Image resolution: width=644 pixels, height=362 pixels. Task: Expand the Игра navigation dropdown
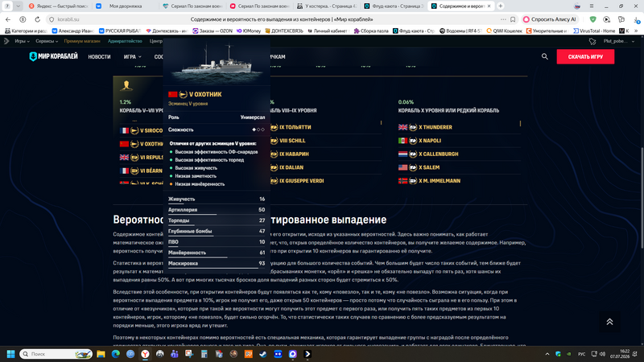pos(132,56)
